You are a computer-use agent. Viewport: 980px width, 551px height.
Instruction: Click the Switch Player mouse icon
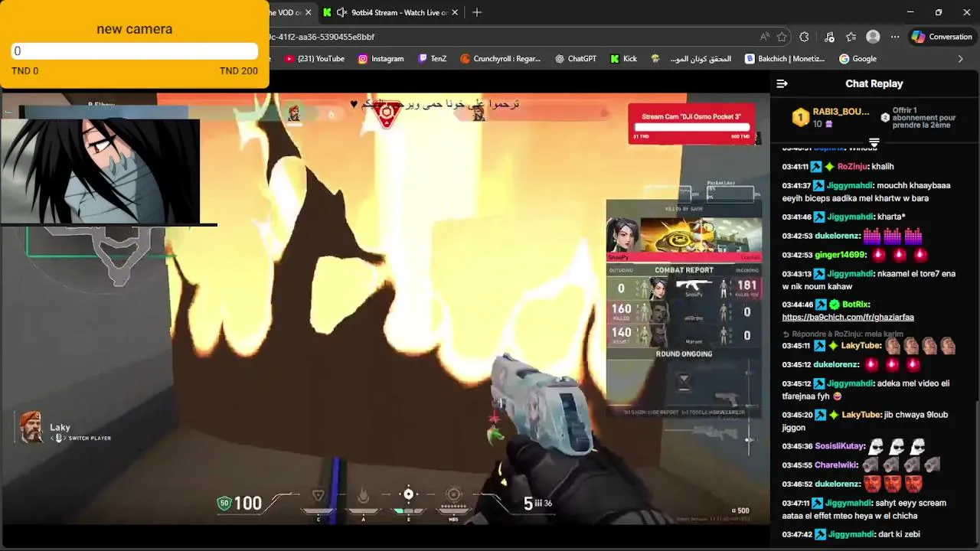point(58,438)
